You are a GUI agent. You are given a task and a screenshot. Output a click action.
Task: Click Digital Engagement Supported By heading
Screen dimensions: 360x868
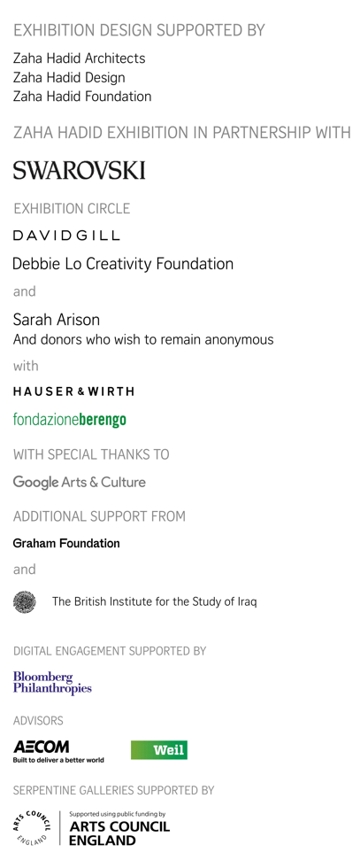pos(110,651)
